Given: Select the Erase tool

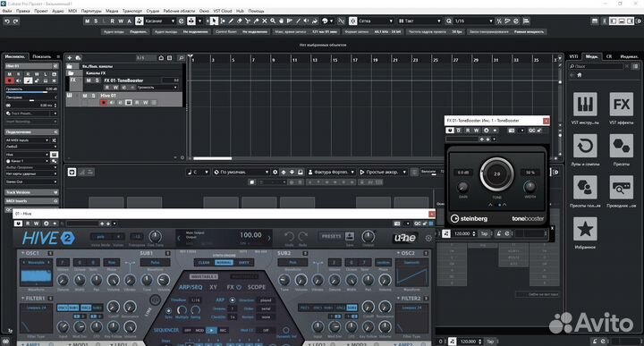Looking at the screenshot, I should [x=240, y=21].
